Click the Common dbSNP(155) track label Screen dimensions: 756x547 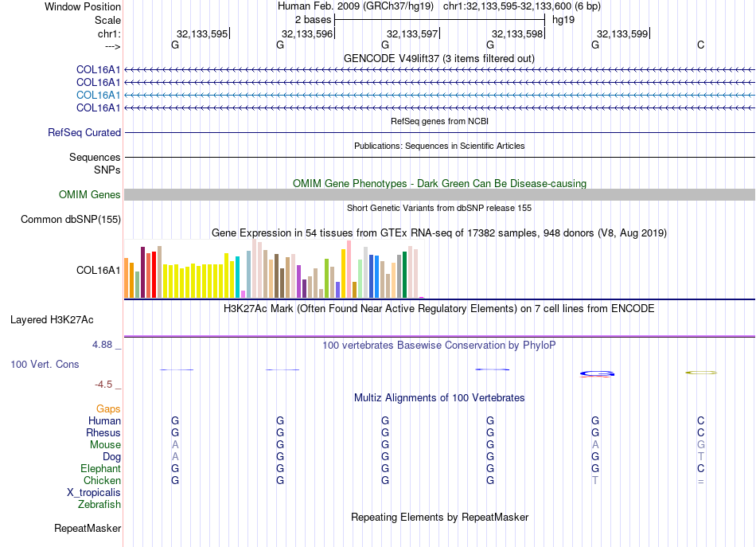[x=71, y=220]
